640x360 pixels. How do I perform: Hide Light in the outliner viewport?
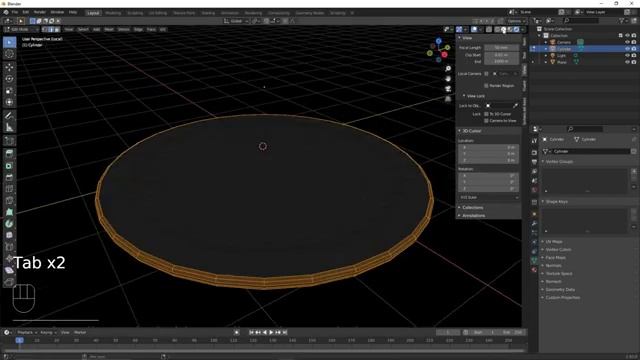click(627, 55)
